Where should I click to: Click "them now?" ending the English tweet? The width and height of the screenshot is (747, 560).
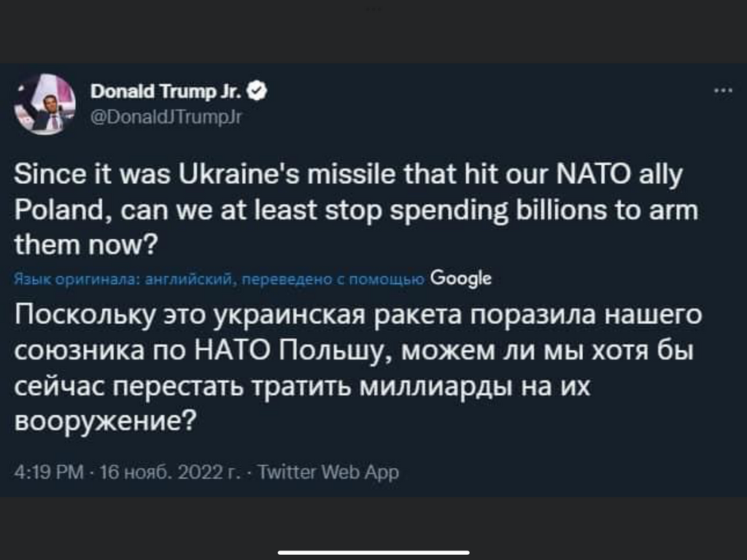pos(87,246)
